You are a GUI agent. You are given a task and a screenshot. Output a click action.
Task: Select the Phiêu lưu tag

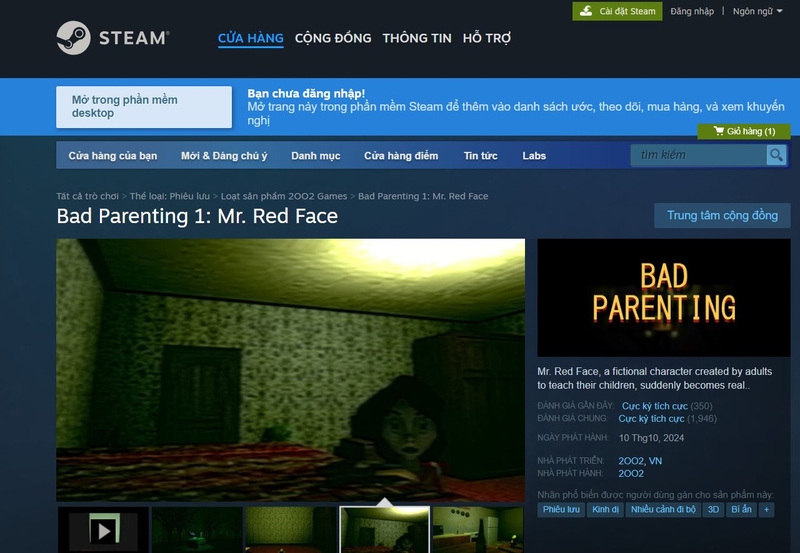561,509
